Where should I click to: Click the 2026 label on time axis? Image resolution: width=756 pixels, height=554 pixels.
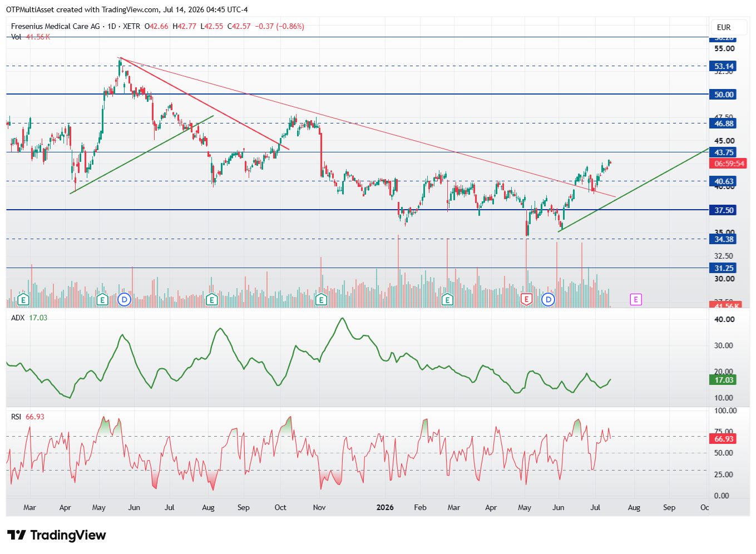385,507
